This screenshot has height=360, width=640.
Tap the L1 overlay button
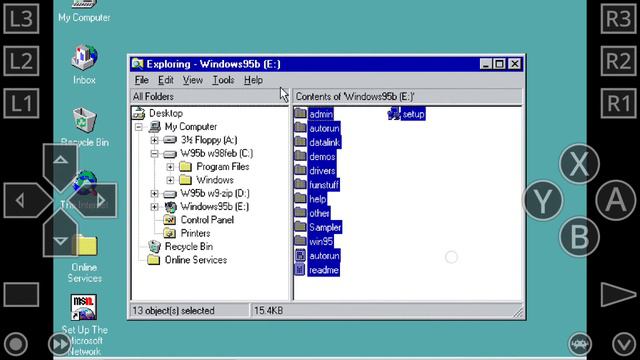point(21,103)
